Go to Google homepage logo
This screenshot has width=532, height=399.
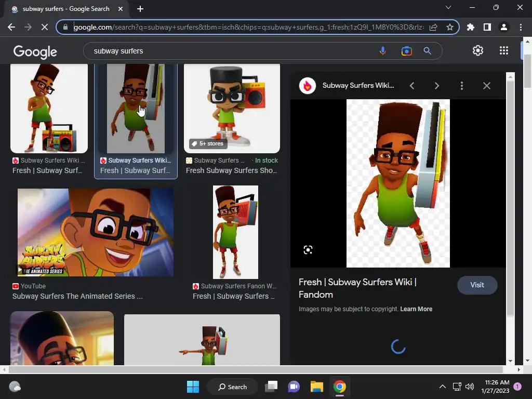(x=35, y=51)
